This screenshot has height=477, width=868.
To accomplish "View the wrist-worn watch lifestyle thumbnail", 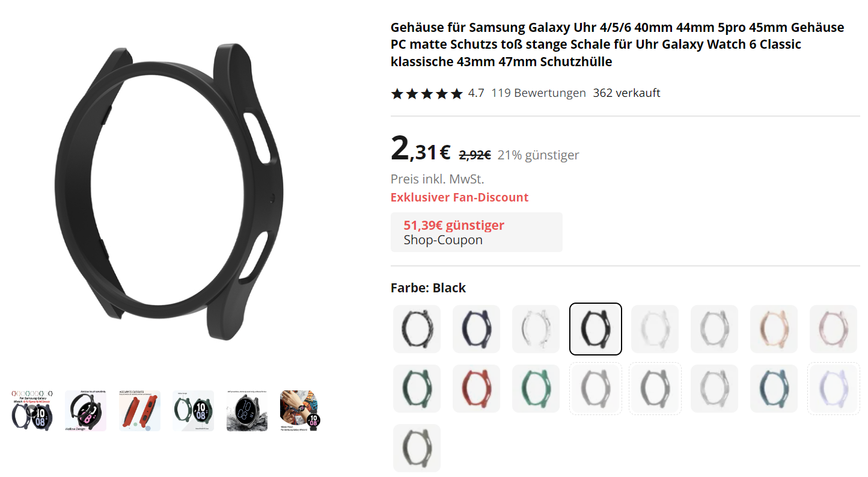I will 301,411.
